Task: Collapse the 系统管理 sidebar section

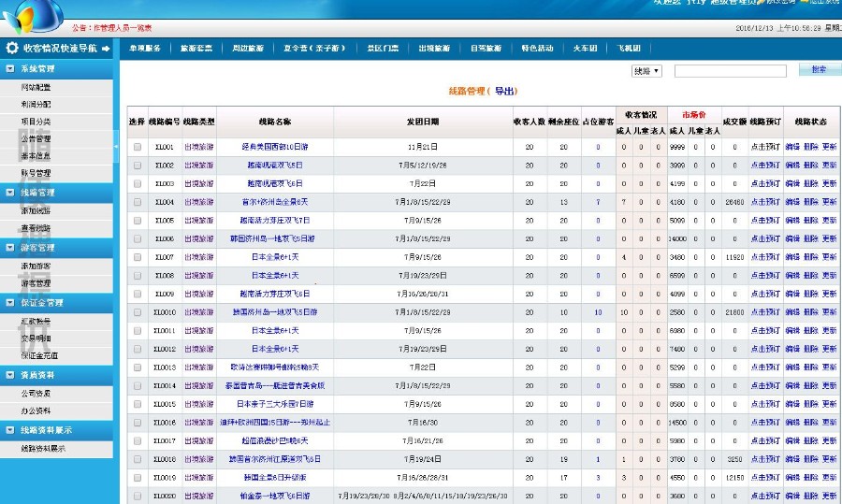Action: click(x=10, y=68)
